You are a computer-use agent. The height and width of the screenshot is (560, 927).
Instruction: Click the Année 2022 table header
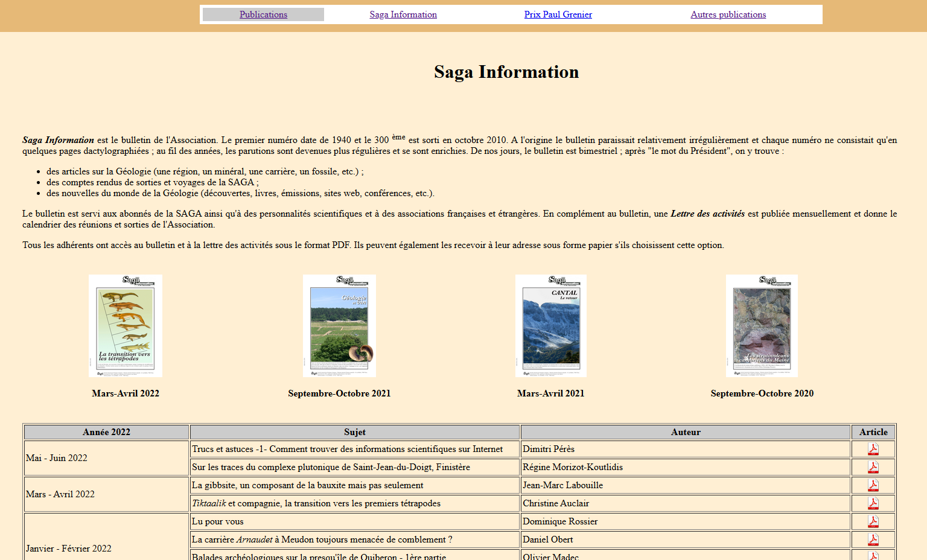[x=106, y=432]
